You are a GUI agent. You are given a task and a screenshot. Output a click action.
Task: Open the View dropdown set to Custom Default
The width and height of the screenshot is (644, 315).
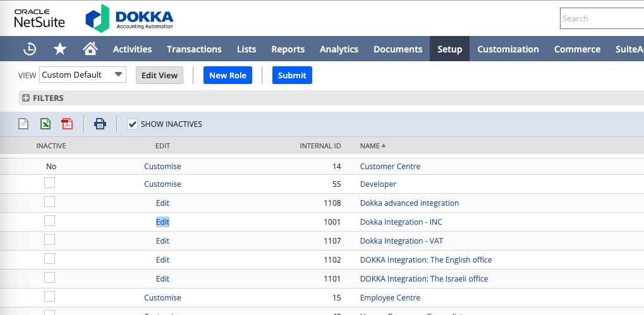pyautogui.click(x=83, y=74)
